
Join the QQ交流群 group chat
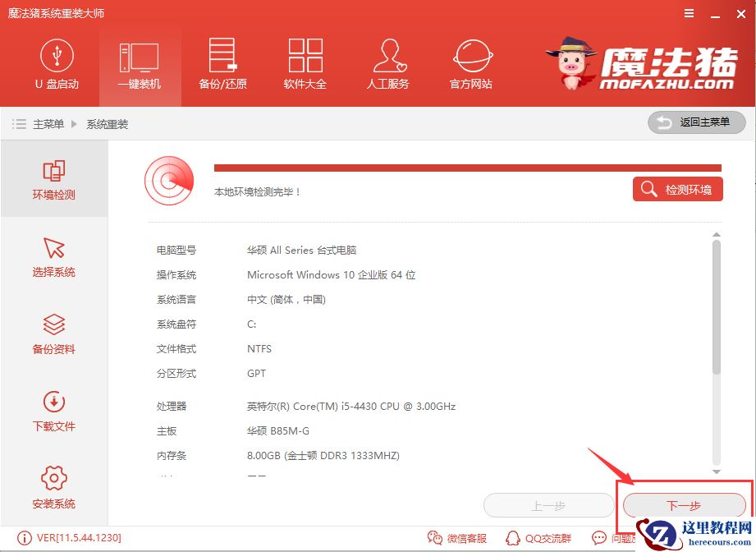[539, 538]
